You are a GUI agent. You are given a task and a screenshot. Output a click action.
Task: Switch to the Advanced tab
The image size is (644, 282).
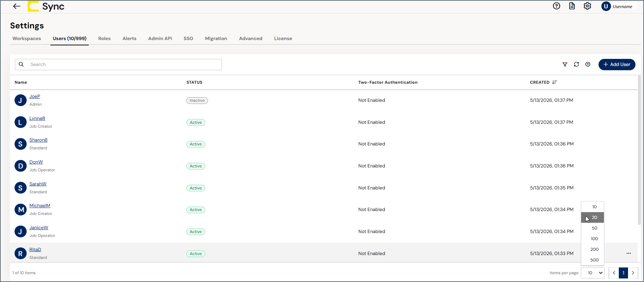tap(251, 38)
